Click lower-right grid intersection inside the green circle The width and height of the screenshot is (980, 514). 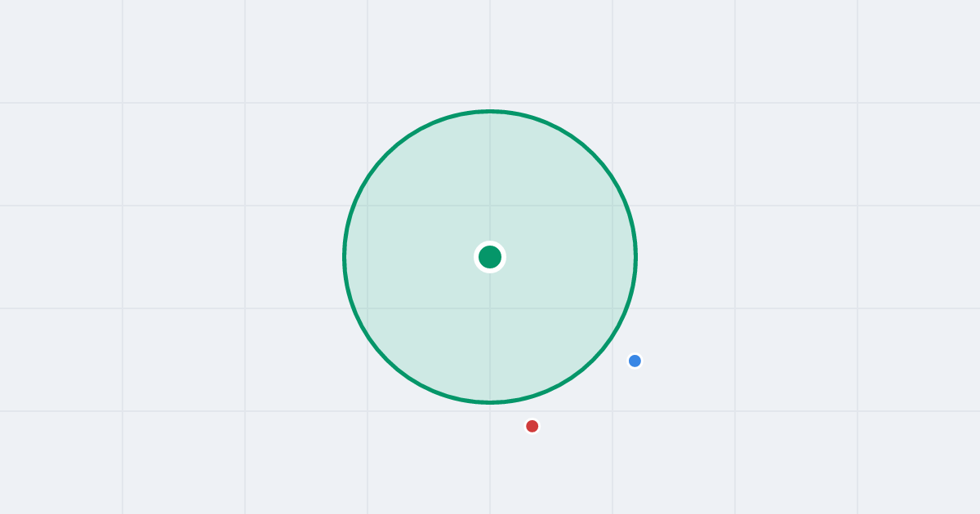612,308
